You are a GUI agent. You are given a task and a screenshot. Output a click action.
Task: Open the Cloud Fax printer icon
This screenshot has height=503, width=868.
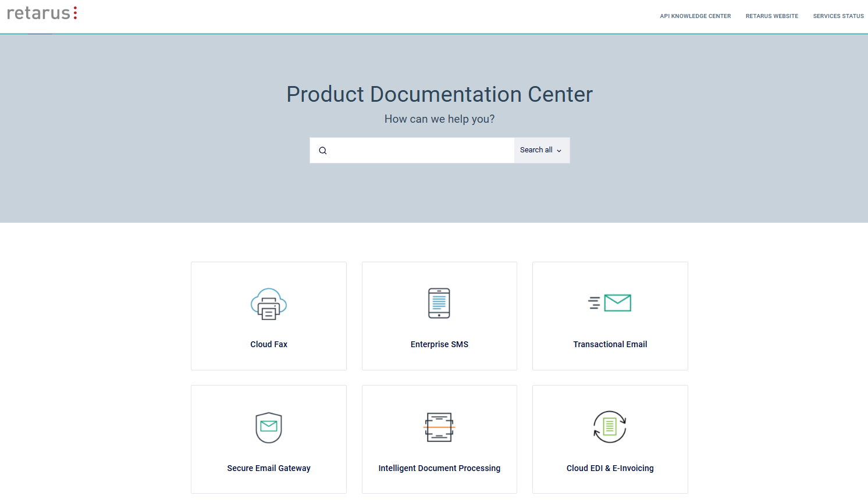[x=269, y=304]
